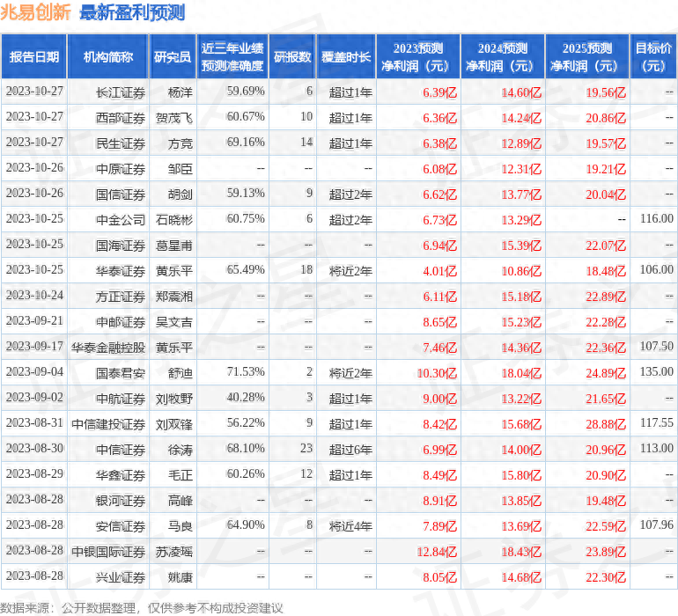
Task: Click researcher name 吴文吉
Action: (x=173, y=322)
